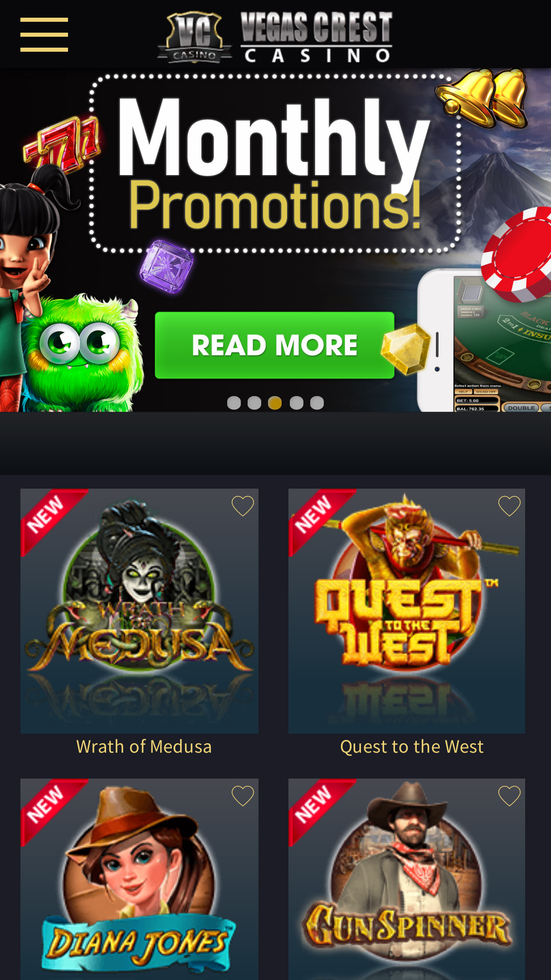The width and height of the screenshot is (551, 980).
Task: Favorite Quest to the West heart icon
Action: click(x=509, y=505)
